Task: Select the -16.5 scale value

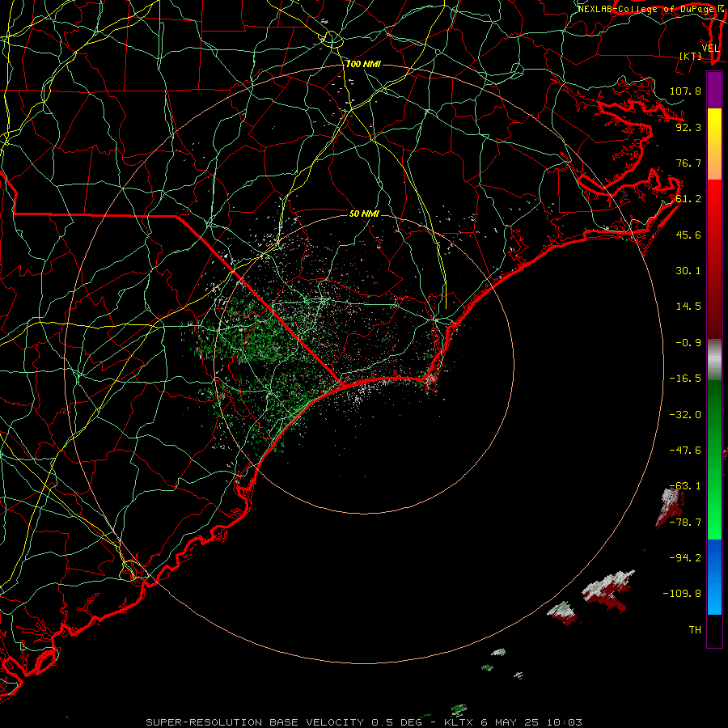Action: pyautogui.click(x=685, y=379)
